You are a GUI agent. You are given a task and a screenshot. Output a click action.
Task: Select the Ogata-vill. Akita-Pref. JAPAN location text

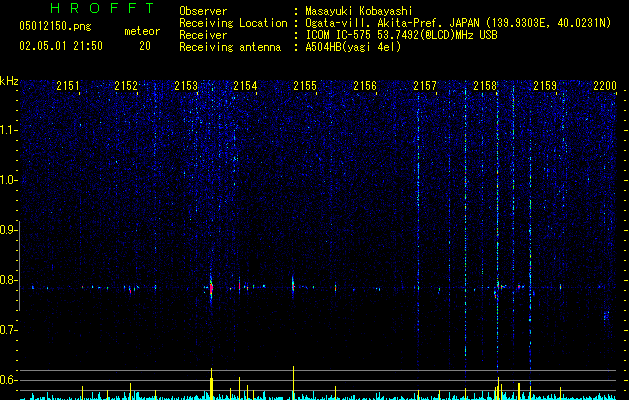tap(458, 23)
